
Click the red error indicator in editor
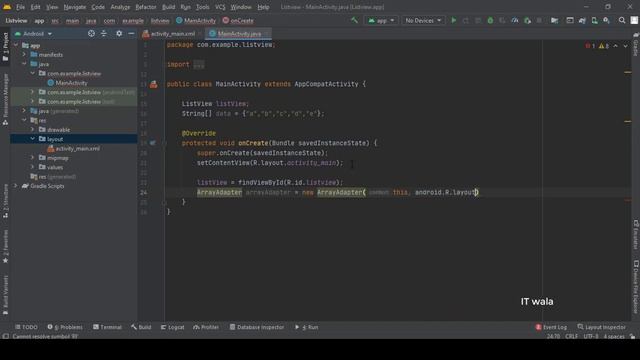tap(590, 46)
